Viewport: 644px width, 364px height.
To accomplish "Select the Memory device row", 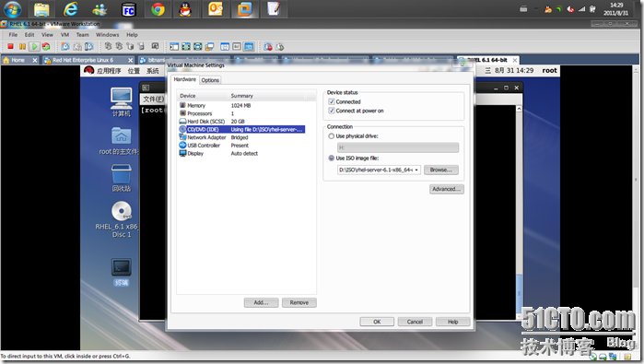I will pos(241,106).
